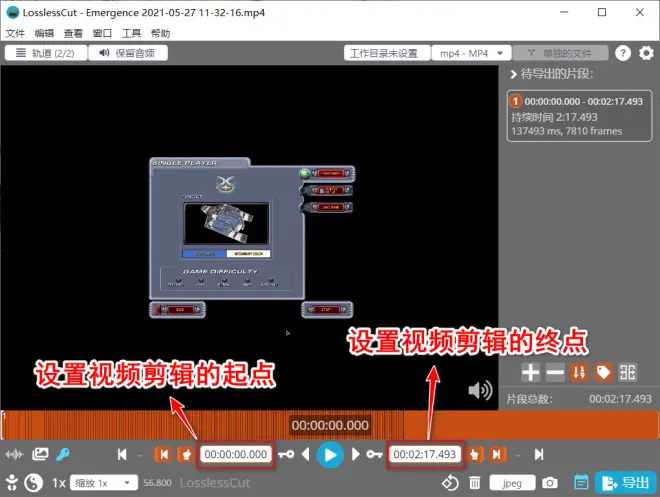The height and width of the screenshot is (497, 660).
Task: Toggle the blue keyframes display key icon
Action: [63, 454]
